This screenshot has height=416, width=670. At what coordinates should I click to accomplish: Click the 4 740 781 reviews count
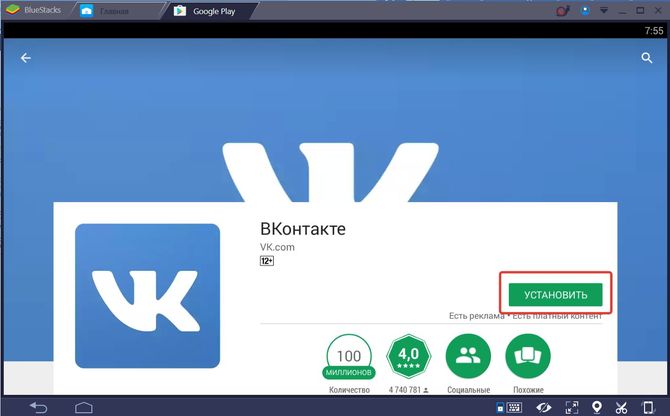[x=408, y=390]
